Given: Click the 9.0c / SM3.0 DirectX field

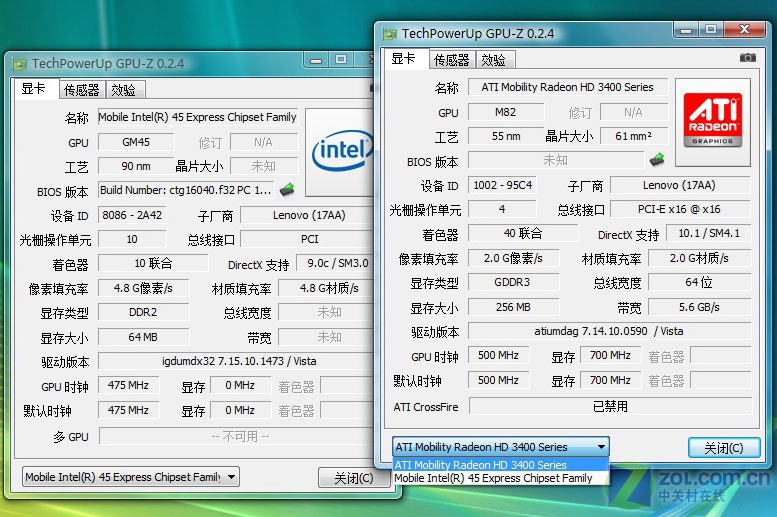Looking at the screenshot, I should pos(336,263).
